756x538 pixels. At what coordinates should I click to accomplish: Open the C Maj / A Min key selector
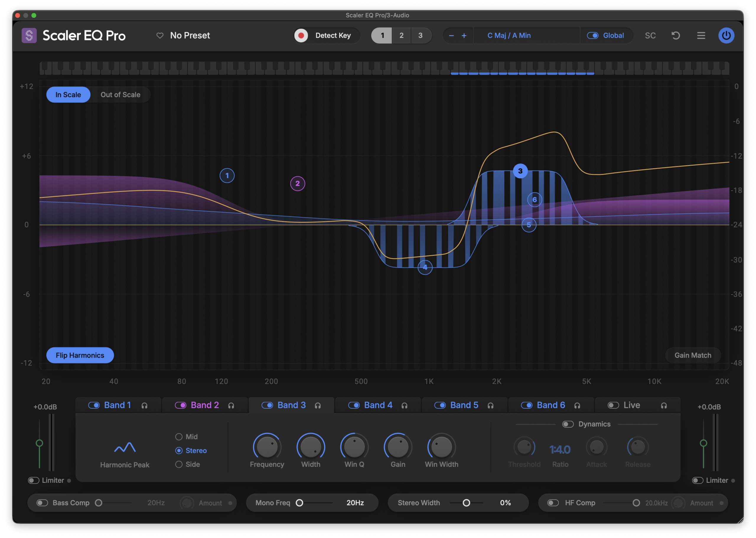tap(509, 35)
